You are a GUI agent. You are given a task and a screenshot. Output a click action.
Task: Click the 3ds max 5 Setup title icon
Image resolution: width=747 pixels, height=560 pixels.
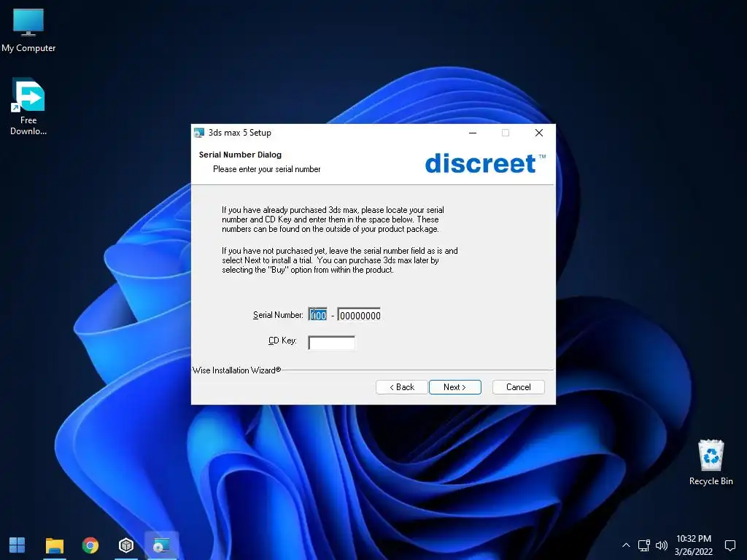point(199,133)
